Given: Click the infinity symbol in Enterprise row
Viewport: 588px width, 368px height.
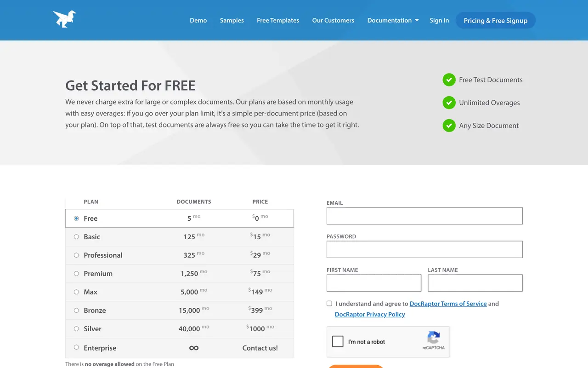Looking at the screenshot, I should [194, 348].
